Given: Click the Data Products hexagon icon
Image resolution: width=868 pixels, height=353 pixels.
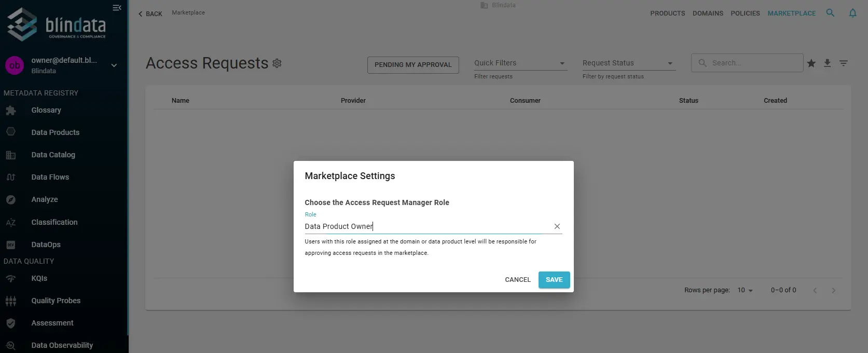Looking at the screenshot, I should point(11,132).
